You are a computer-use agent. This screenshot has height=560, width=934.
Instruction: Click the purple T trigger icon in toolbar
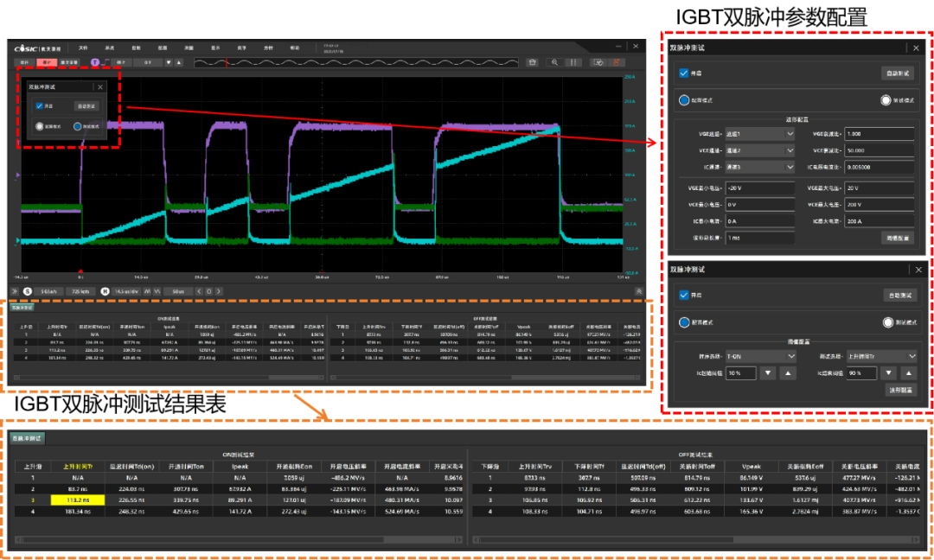pos(95,62)
